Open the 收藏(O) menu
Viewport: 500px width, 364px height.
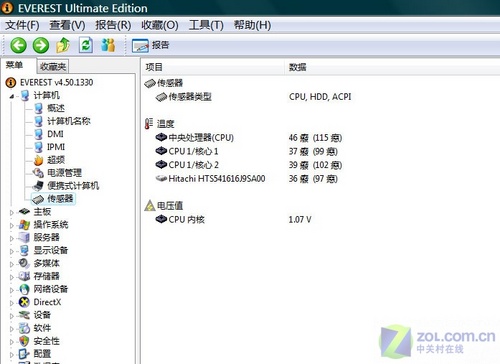(x=160, y=25)
